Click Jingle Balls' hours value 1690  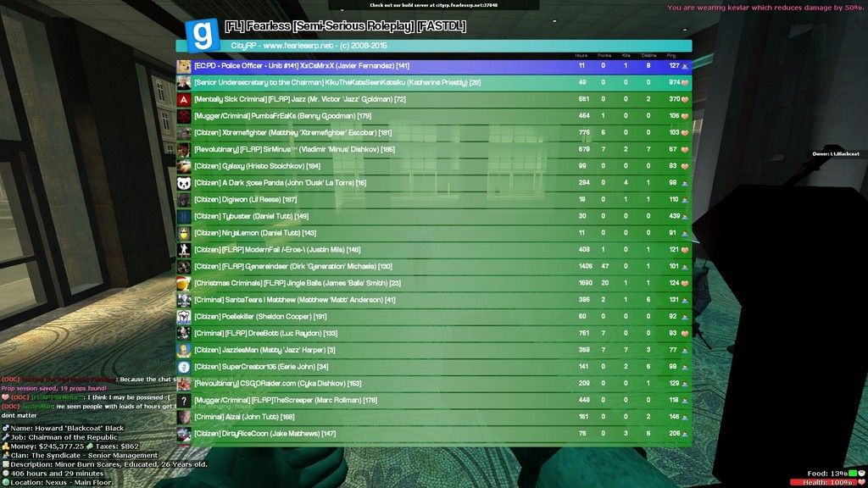coord(585,283)
